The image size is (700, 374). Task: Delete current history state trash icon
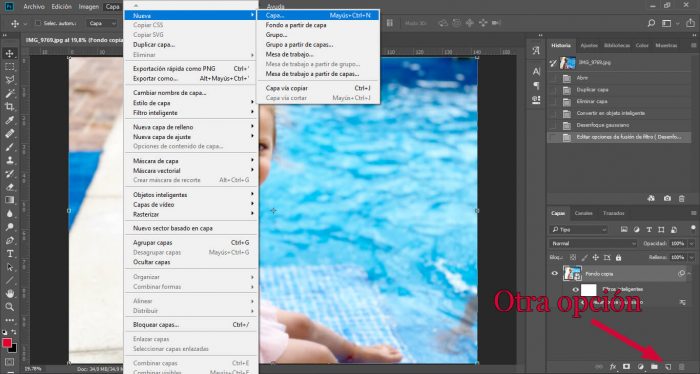pyautogui.click(x=682, y=198)
